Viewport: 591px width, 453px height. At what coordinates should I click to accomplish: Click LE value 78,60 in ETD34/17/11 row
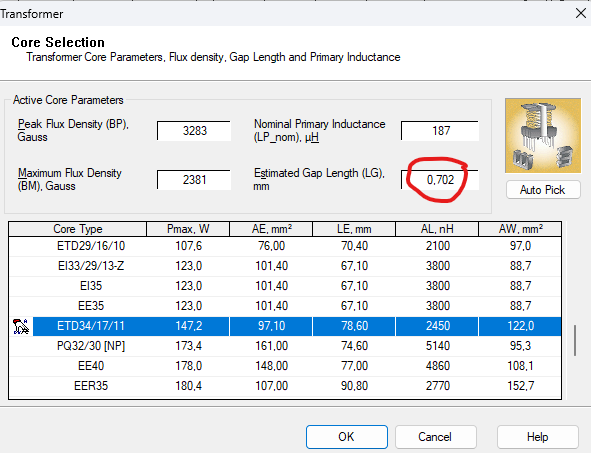click(354, 326)
